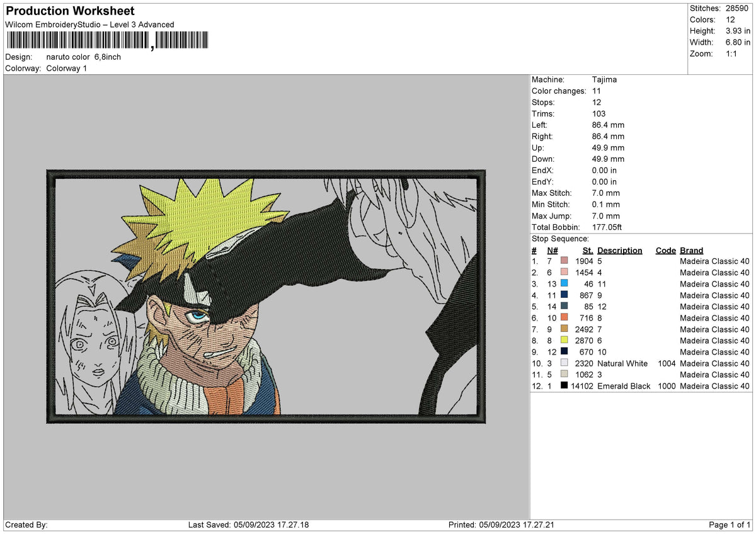Click 'Printed: 05/09/2023 17.27.21' footer
This screenshot has height=534, width=756.
tap(501, 525)
